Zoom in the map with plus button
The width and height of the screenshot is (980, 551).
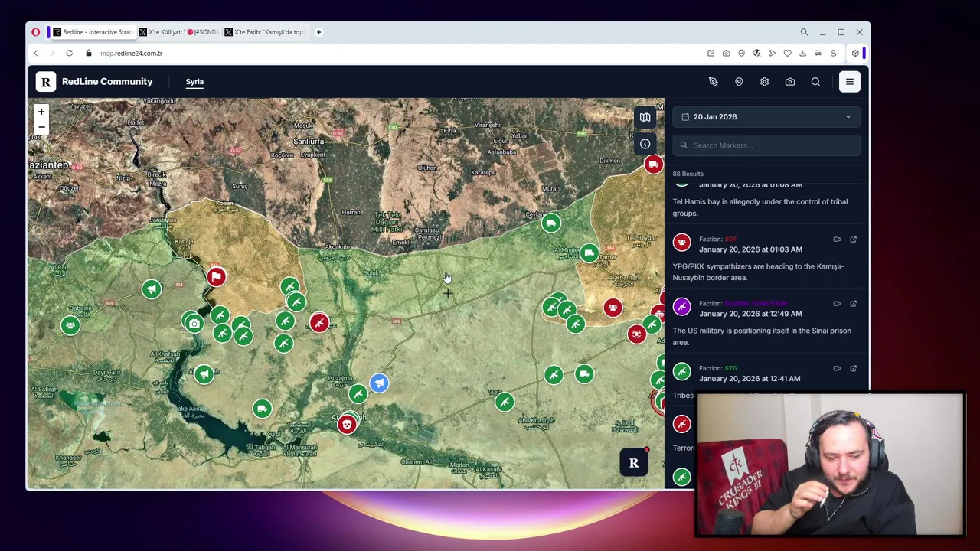coord(41,112)
